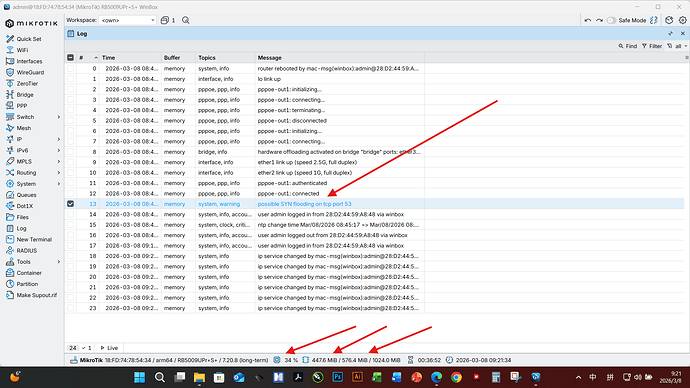The height and width of the screenshot is (388, 690).
Task: Click the workspace search magnifier icon
Action: pos(186,20)
